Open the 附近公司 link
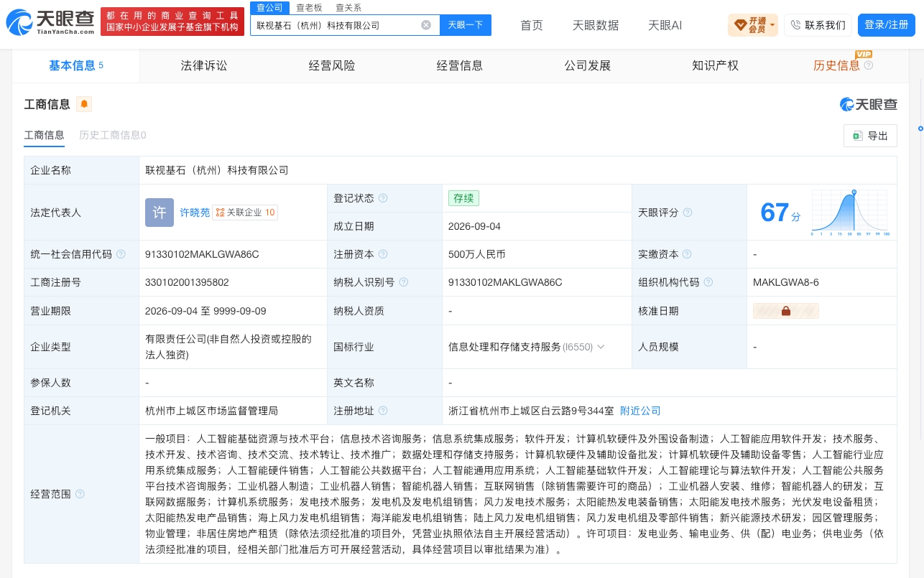This screenshot has height=578, width=924. coord(640,411)
